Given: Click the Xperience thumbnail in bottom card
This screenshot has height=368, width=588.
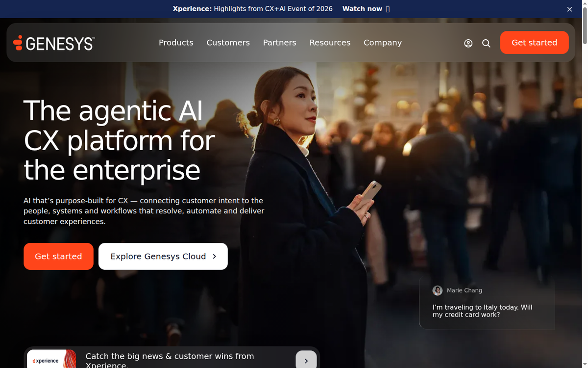Looking at the screenshot, I should point(51,359).
